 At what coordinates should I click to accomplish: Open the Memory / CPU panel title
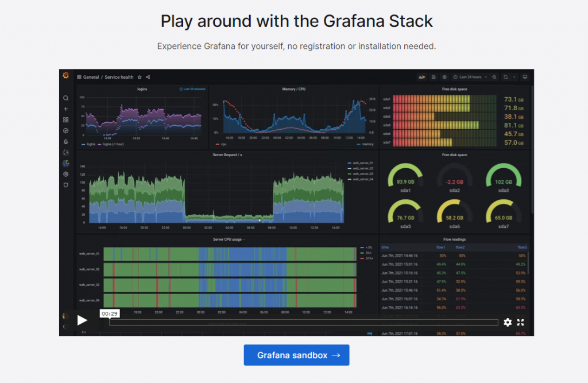293,89
